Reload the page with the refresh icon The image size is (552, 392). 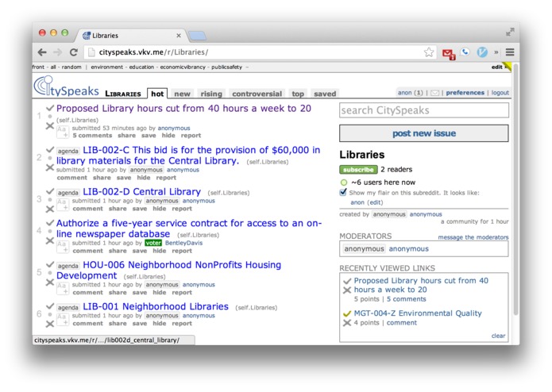74,52
